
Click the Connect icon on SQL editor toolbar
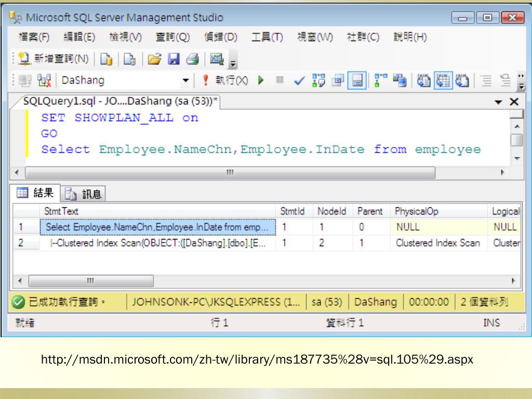[x=25, y=81]
